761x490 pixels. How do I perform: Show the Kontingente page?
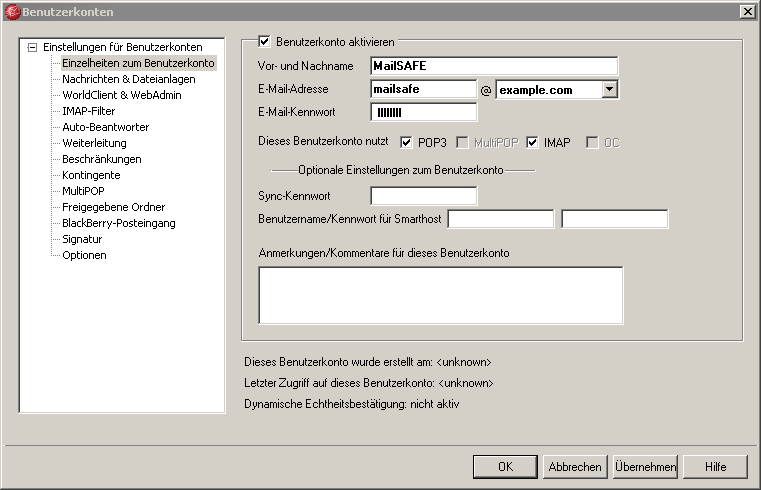[92, 175]
